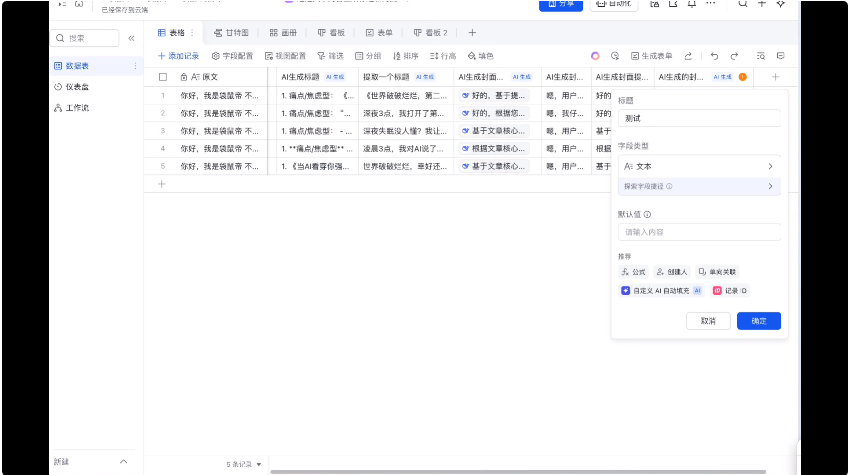Image resolution: width=850 pixels, height=475 pixels.
Task: Choose the 记录 ID recommended field type
Action: (x=730, y=291)
